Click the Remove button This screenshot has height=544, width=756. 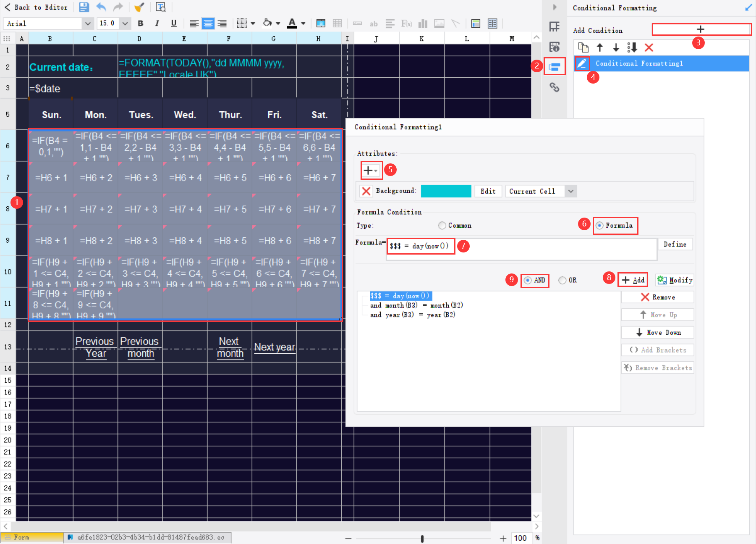tap(658, 297)
